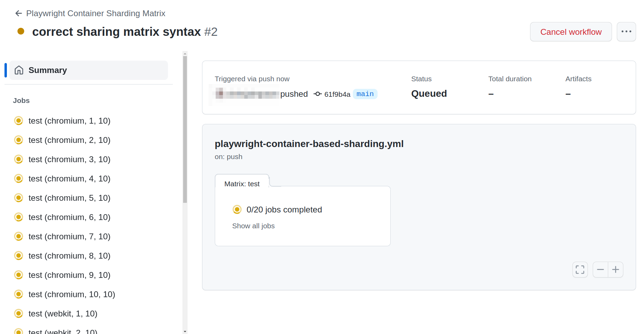
Task: Open job test (chromium, 1, 10)
Action: click(69, 121)
